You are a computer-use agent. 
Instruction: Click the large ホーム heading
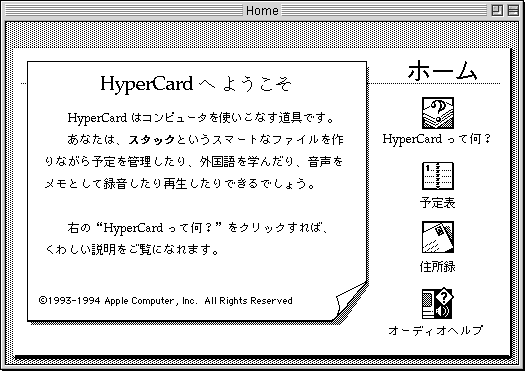pyautogui.click(x=443, y=70)
